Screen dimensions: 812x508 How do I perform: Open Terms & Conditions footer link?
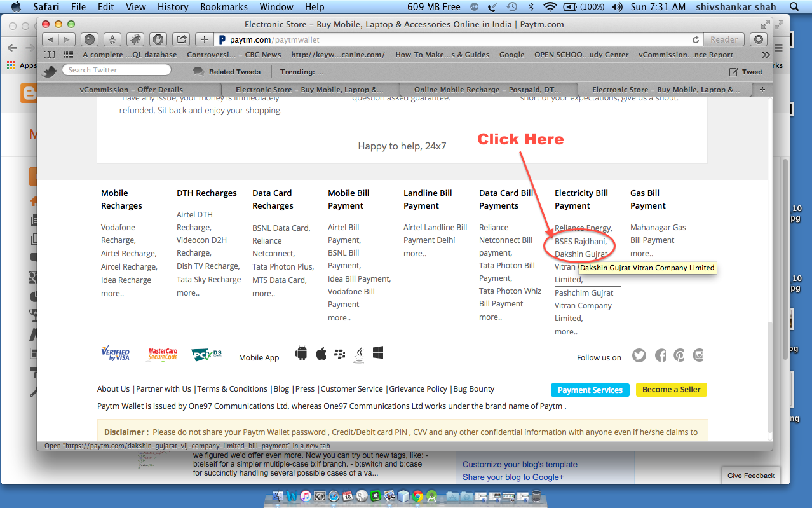(233, 389)
